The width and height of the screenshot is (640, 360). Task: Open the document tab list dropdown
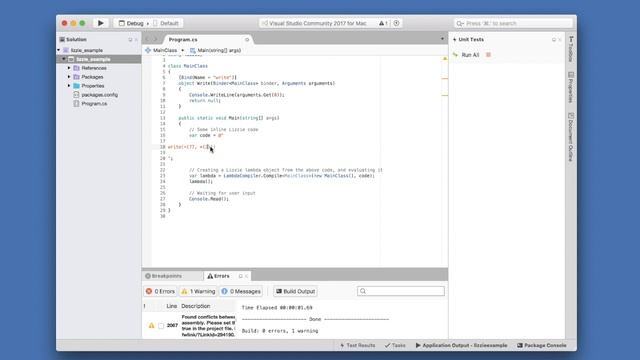tap(442, 39)
